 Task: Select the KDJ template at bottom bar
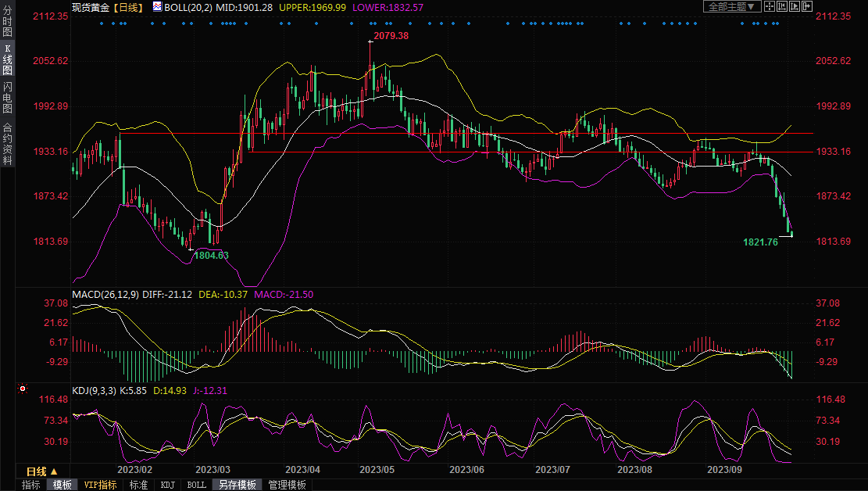[167, 485]
